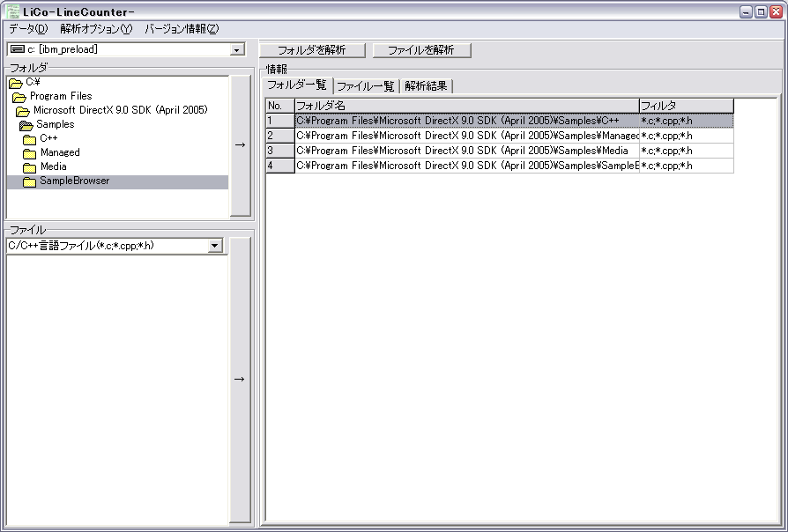Click the arrow button beside the folder tree
The height and width of the screenshot is (532, 788).
pos(241,145)
